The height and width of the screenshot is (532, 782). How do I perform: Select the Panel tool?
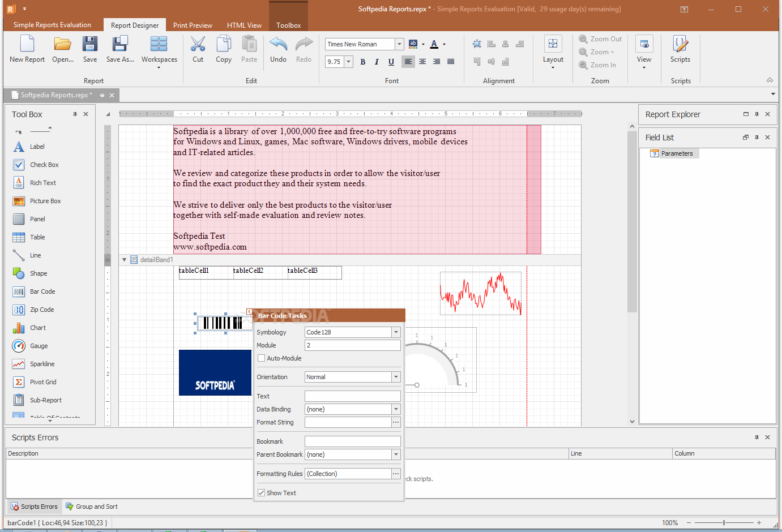pyautogui.click(x=37, y=219)
